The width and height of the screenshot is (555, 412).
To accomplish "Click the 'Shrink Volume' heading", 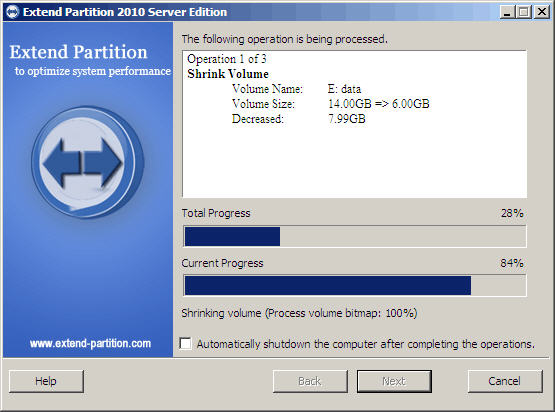I will 228,74.
